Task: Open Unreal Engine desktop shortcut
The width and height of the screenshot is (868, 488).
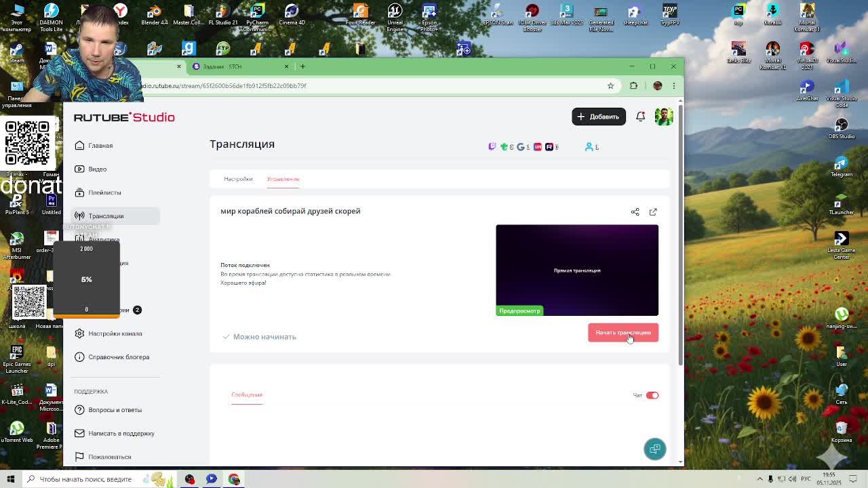Action: point(395,17)
